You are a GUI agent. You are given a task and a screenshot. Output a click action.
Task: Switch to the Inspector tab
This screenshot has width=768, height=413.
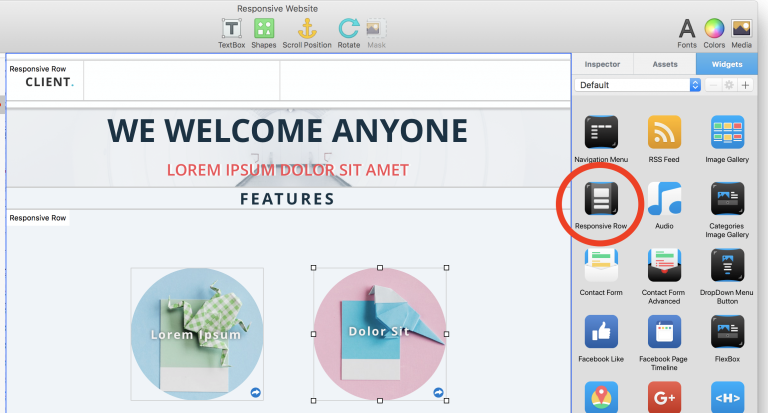(602, 64)
